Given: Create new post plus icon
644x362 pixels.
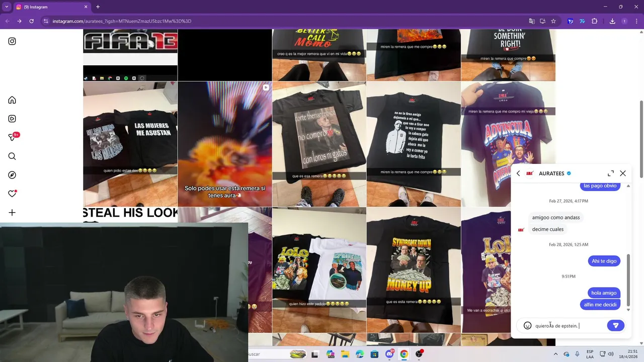Looking at the screenshot, I should pos(12,213).
